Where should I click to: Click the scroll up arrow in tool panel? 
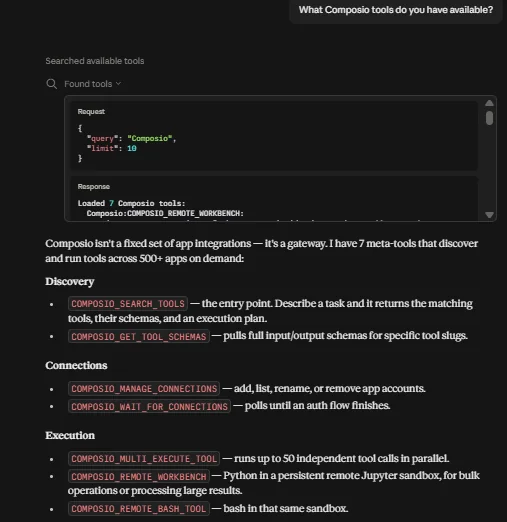489,103
